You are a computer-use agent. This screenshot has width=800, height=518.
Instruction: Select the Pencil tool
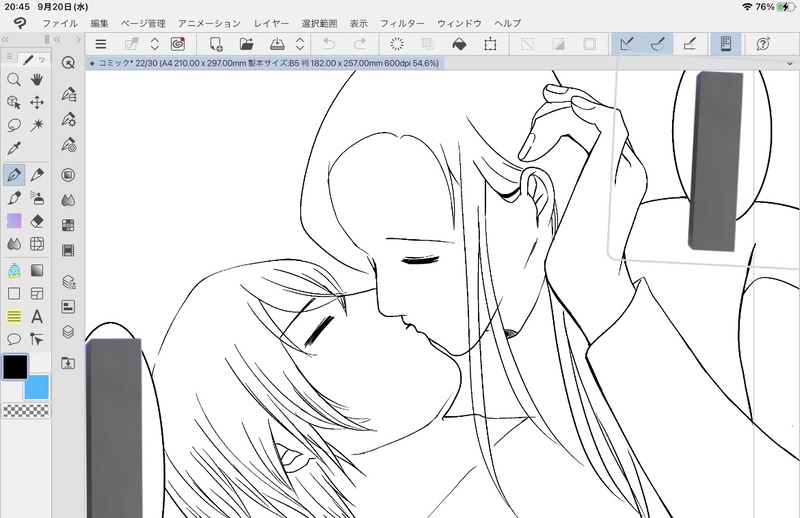[37, 175]
